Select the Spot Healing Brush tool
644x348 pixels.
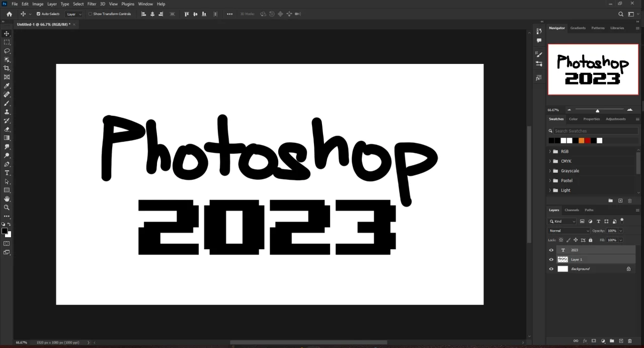pyautogui.click(x=7, y=94)
